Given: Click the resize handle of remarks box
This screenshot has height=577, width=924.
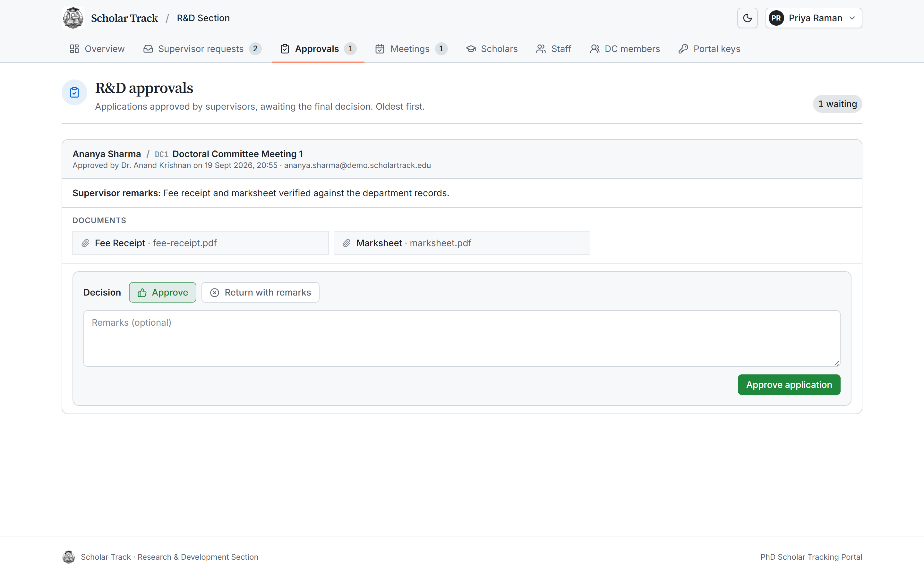Looking at the screenshot, I should 836,363.
